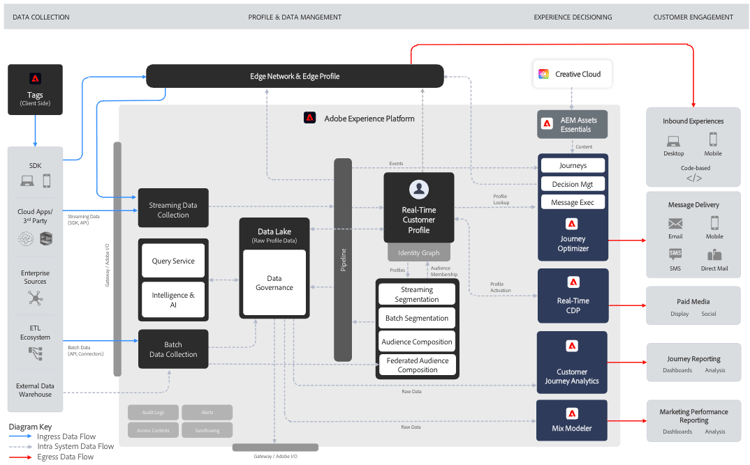This screenshot has width=750, height=465.
Task: Click the Cloud Apps right cube icon
Action: [x=46, y=238]
